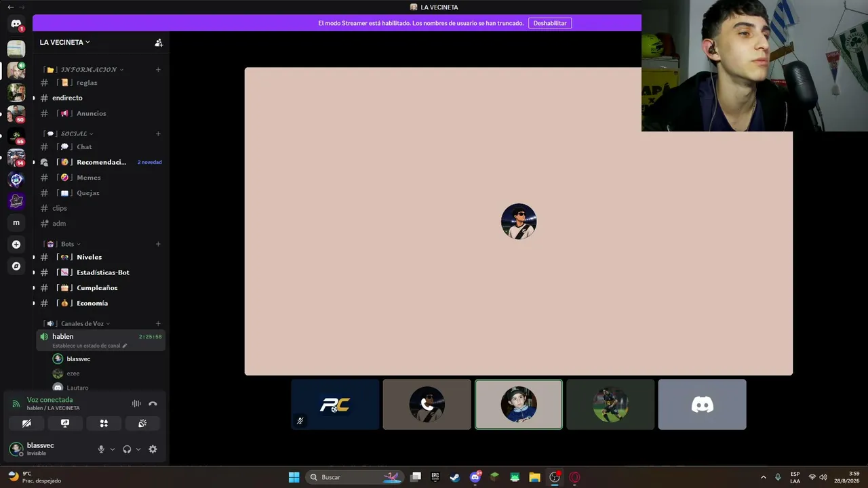
Task: Select the soccer player participant tile
Action: click(610, 405)
